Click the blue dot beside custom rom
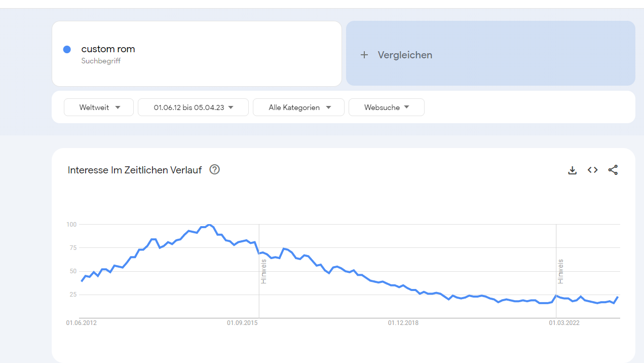Image resolution: width=644 pixels, height=363 pixels. pyautogui.click(x=67, y=49)
